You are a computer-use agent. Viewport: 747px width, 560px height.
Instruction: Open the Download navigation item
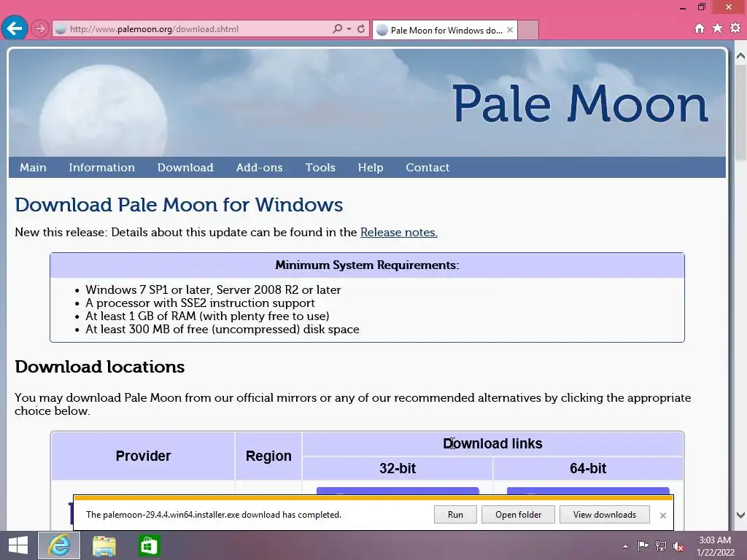[x=185, y=168]
